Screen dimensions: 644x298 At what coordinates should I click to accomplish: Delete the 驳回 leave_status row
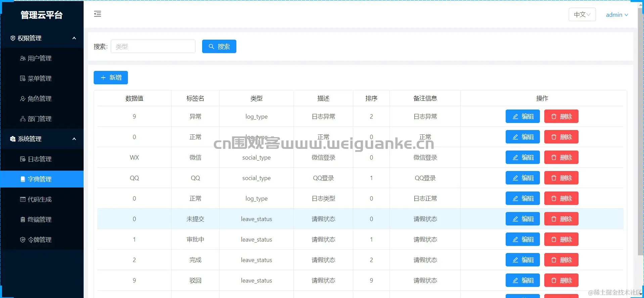click(561, 281)
